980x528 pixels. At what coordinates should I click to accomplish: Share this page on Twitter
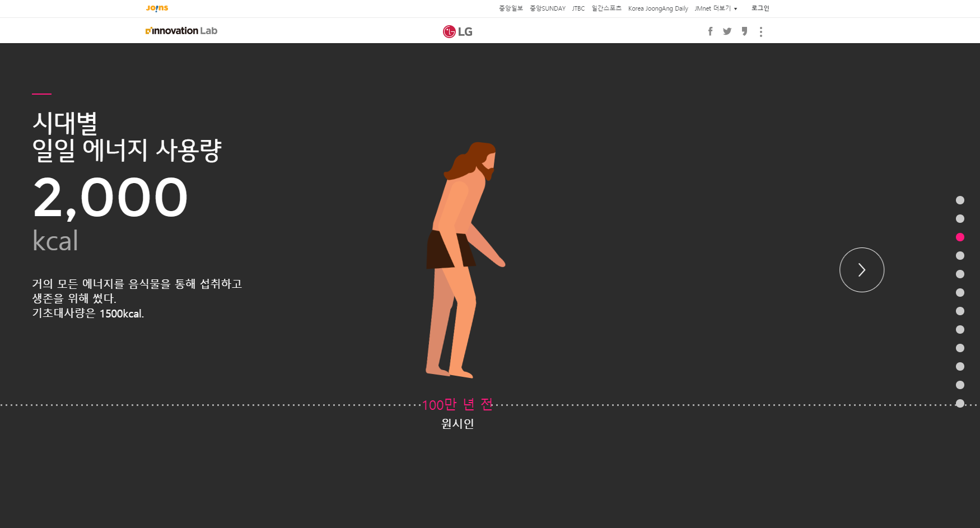(x=727, y=31)
